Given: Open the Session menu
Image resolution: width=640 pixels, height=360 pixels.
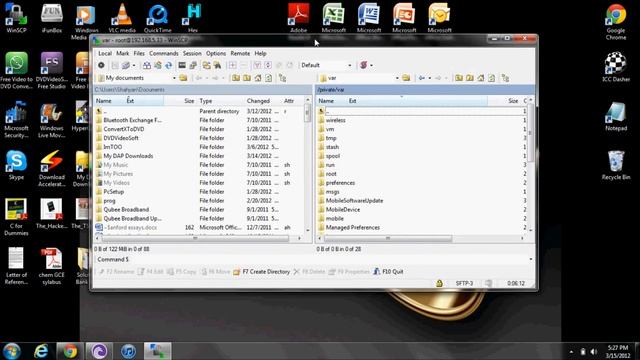Looking at the screenshot, I should tap(192, 53).
